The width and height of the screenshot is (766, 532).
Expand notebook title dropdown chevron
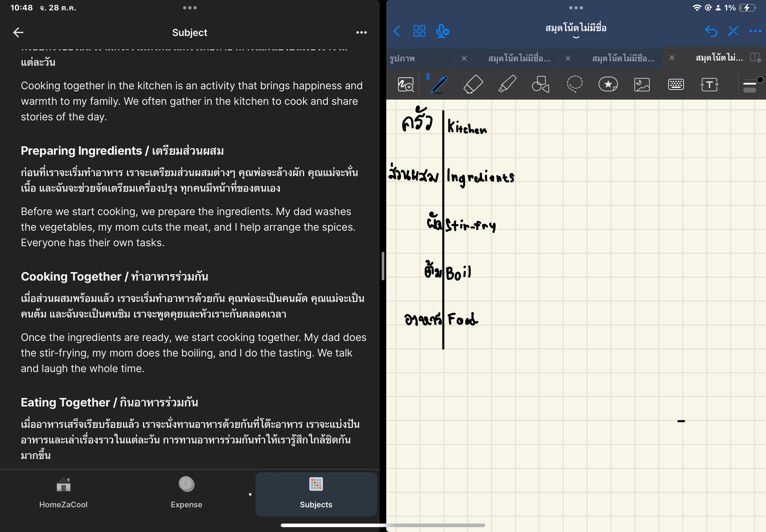575,38
